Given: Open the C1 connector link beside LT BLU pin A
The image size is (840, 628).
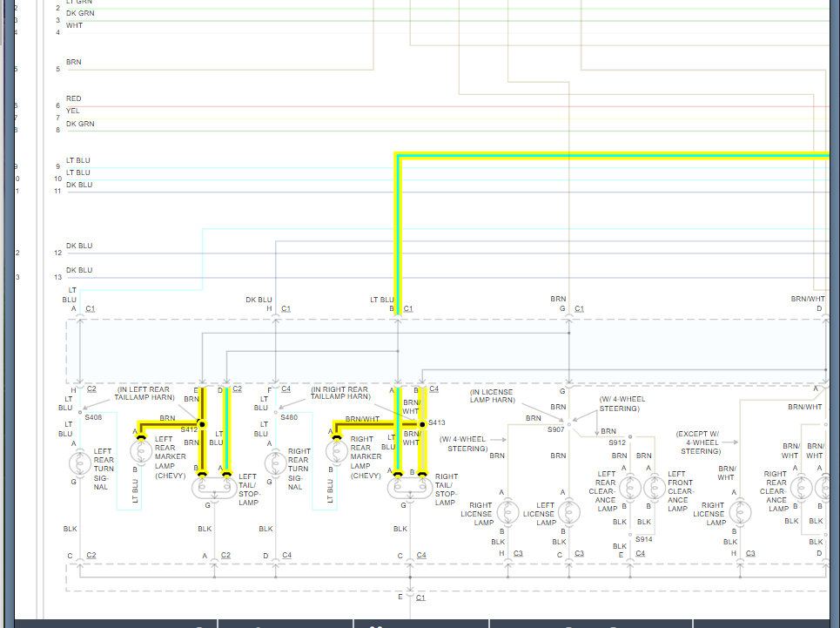Looking at the screenshot, I should [x=90, y=308].
